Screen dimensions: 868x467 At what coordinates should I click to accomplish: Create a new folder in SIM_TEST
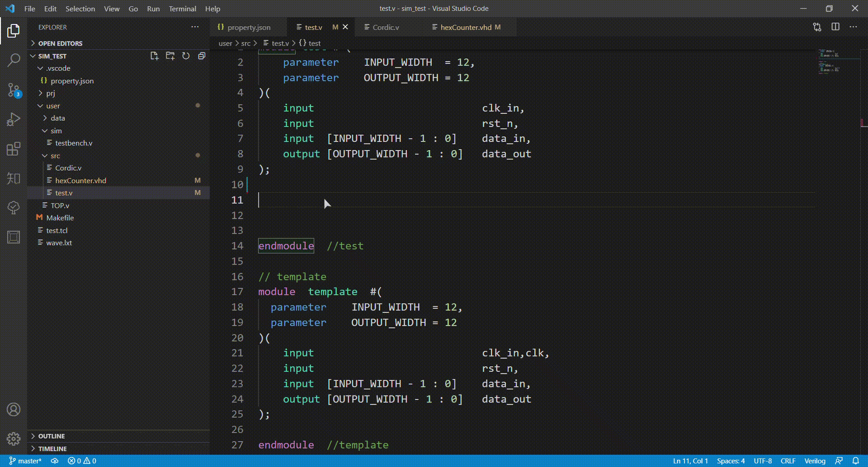170,56
